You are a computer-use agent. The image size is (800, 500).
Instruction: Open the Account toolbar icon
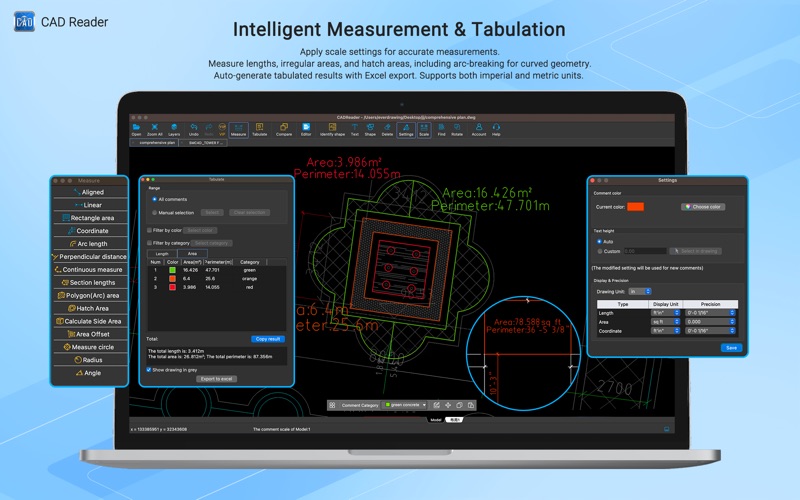[x=479, y=129]
